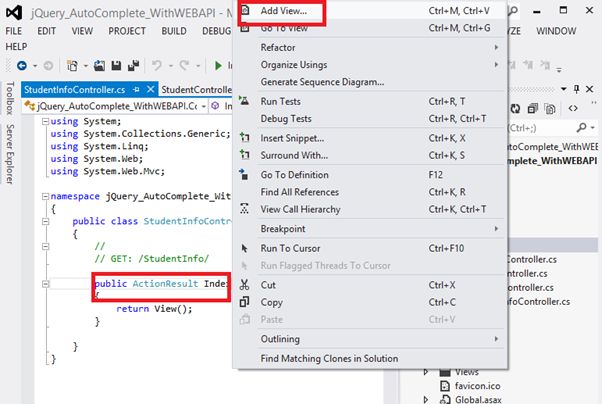602x404 pixels.
Task: Open the Breakpoint submenu
Action: coord(371,228)
